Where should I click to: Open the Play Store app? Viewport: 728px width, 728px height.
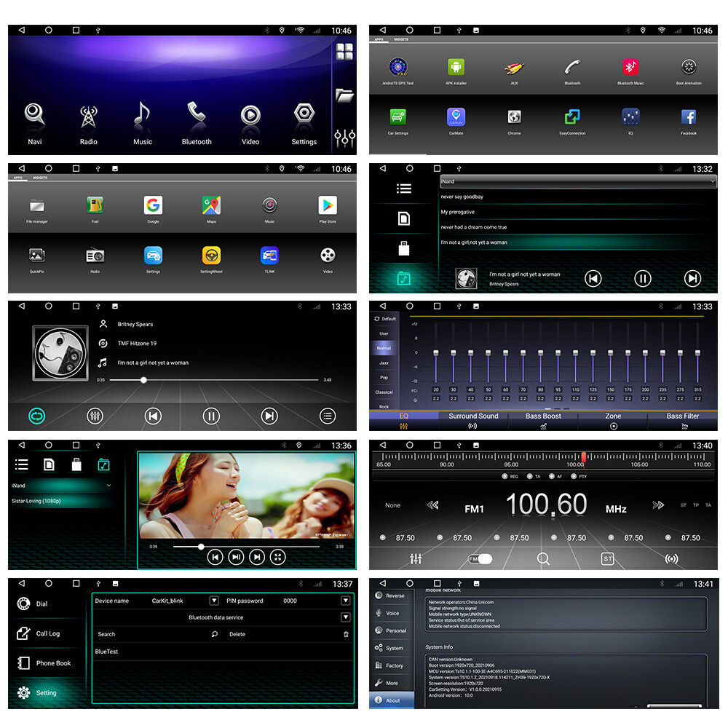point(328,205)
